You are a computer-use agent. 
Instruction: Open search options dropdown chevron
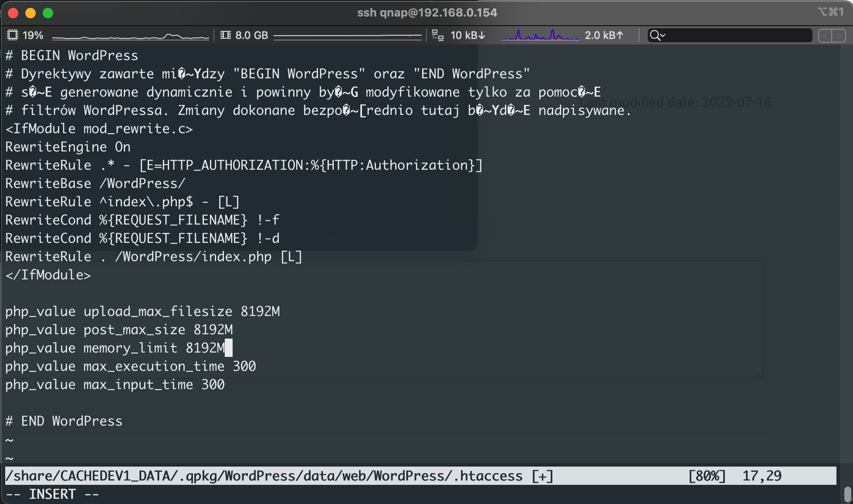pos(663,35)
